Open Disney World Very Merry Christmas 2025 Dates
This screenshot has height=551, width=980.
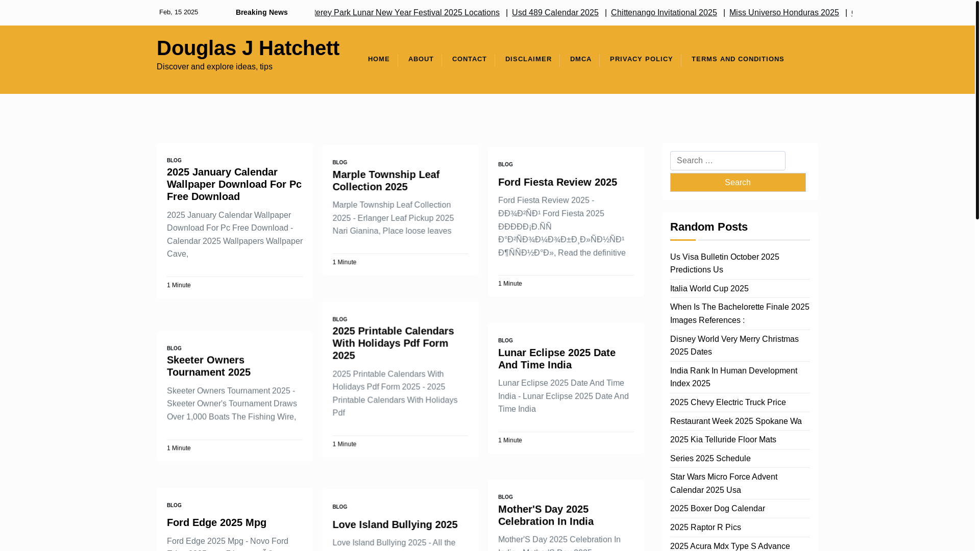tap(734, 345)
